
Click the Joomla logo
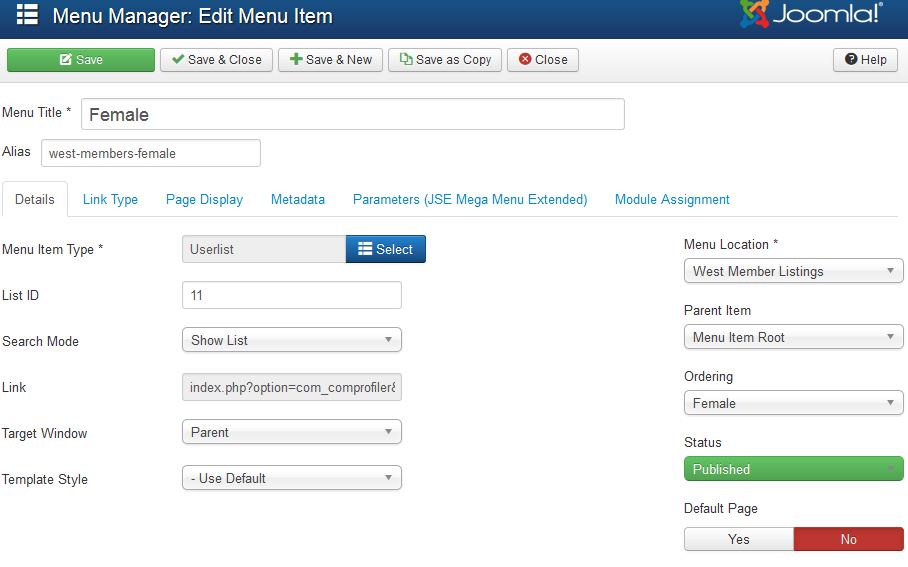[x=811, y=14]
